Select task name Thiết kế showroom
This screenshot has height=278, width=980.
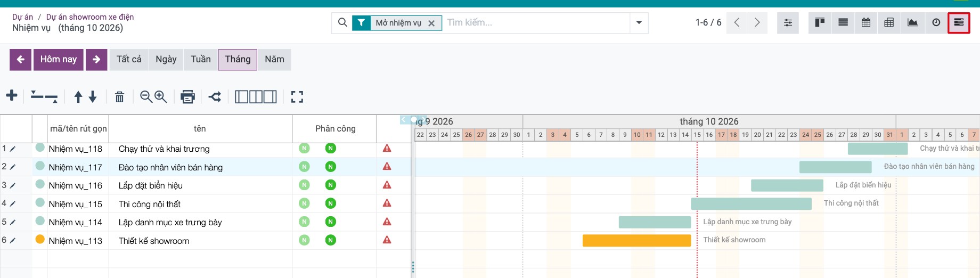tap(154, 241)
